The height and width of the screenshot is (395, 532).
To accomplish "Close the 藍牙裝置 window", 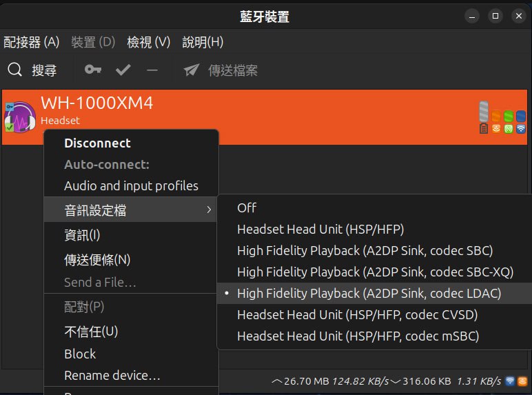I will tap(519, 16).
